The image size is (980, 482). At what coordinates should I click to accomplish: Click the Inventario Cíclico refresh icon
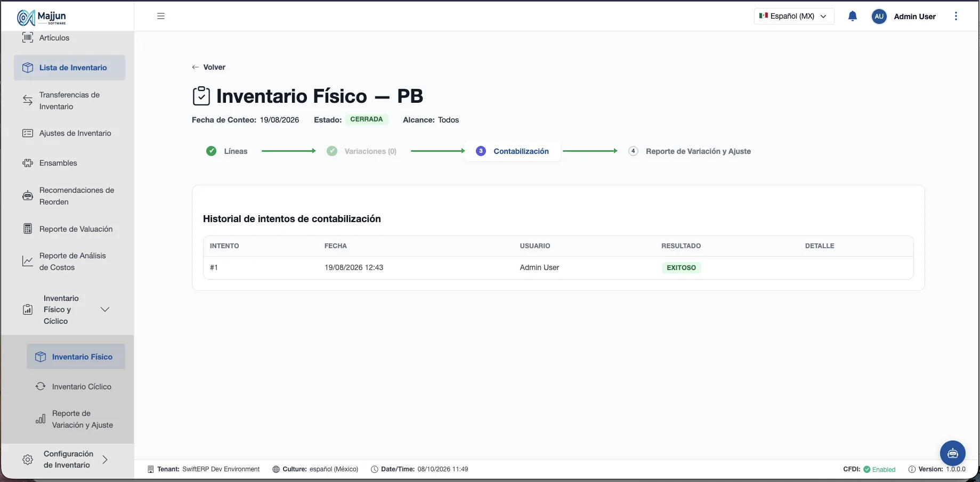point(41,387)
